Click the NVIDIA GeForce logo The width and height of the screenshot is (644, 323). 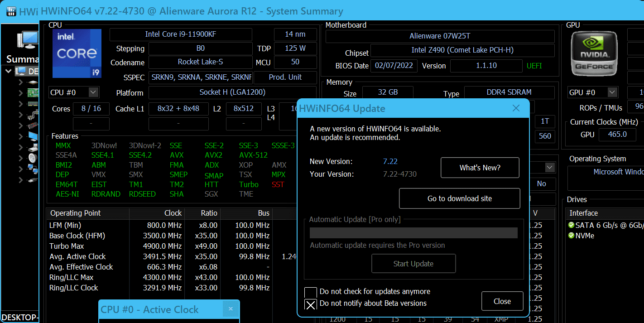[594, 53]
